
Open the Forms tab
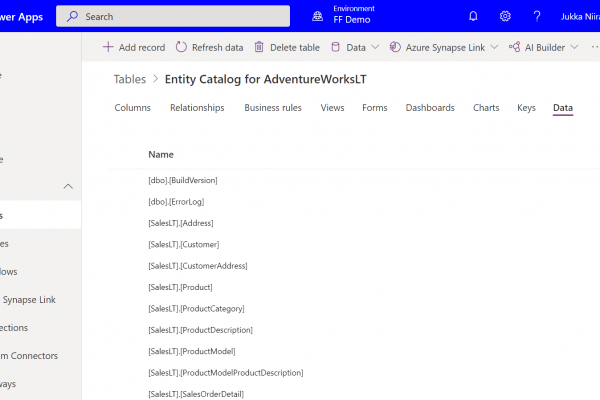pyautogui.click(x=375, y=108)
